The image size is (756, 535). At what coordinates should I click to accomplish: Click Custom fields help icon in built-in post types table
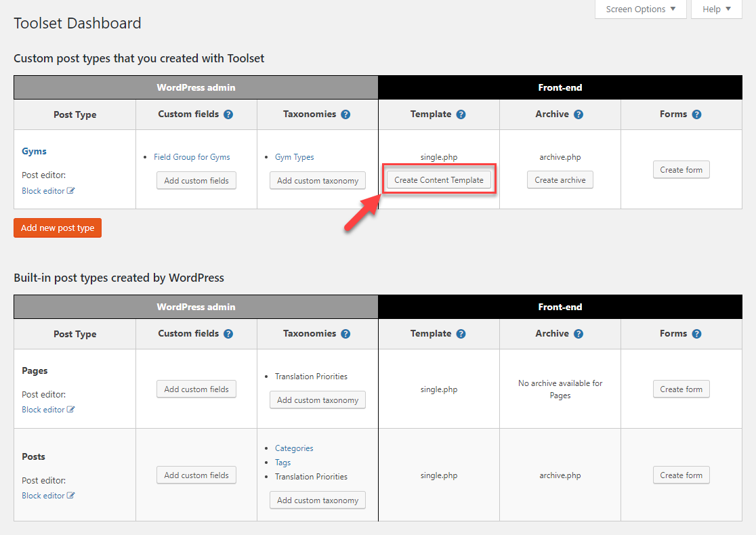tap(228, 334)
